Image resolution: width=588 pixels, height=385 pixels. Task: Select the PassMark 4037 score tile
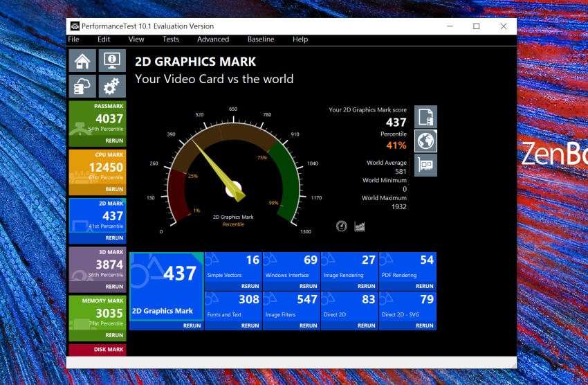click(x=98, y=118)
